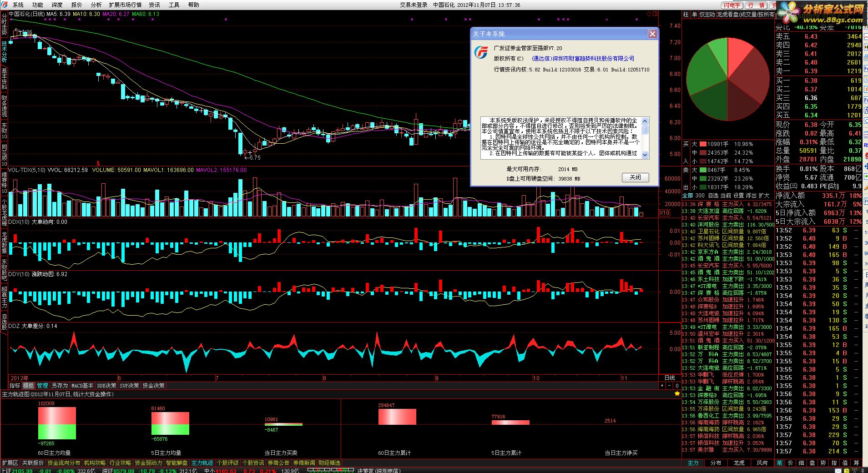
Task: Select the 资金决策 template
Action: click(153, 386)
